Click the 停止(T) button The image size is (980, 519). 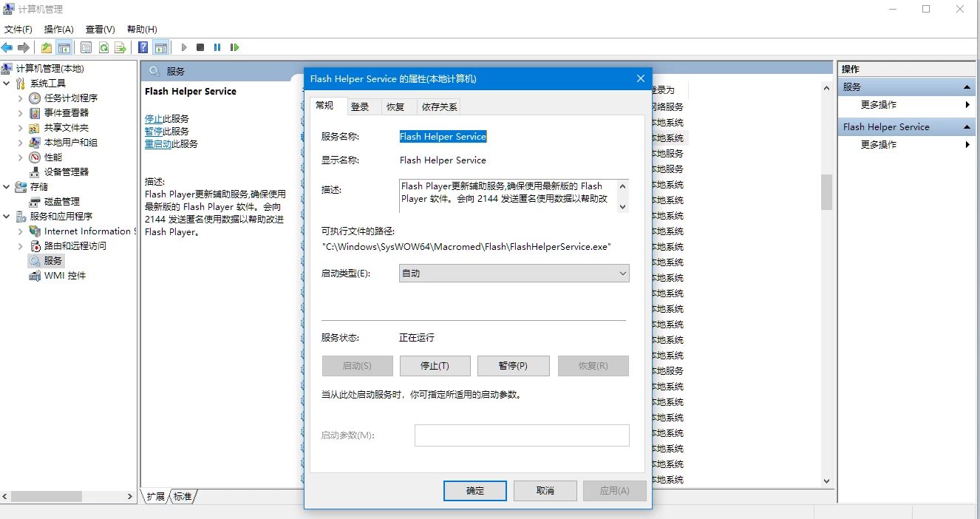coord(435,366)
